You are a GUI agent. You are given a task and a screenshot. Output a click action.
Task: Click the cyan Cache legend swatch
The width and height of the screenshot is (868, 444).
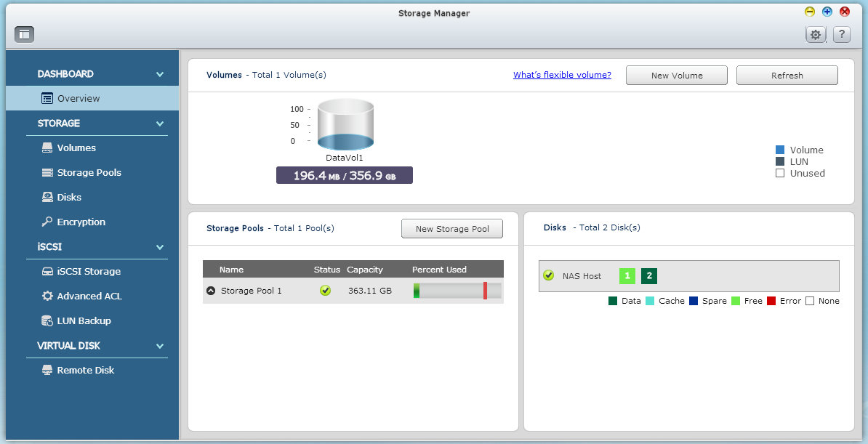click(x=650, y=301)
